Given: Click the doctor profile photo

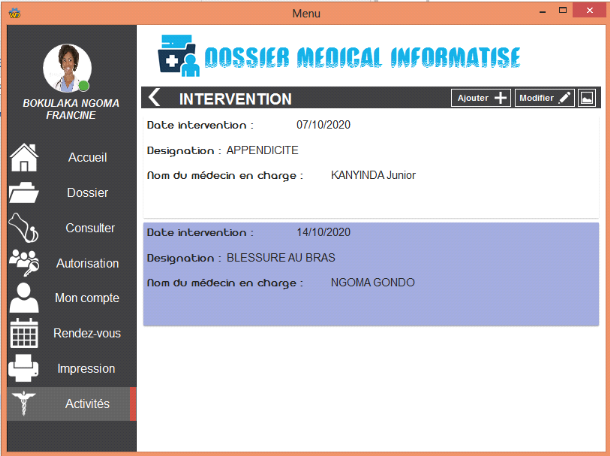Looking at the screenshot, I should coord(67,68).
